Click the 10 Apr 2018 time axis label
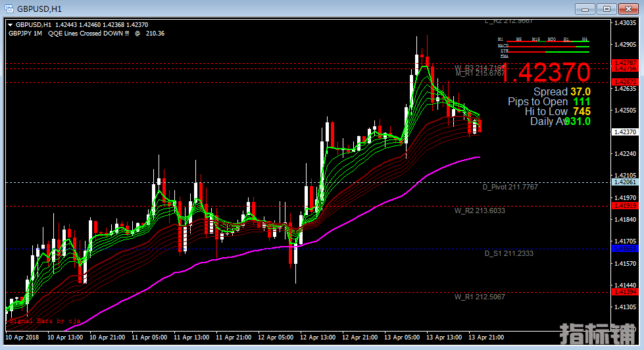644x350 pixels. 22,337
